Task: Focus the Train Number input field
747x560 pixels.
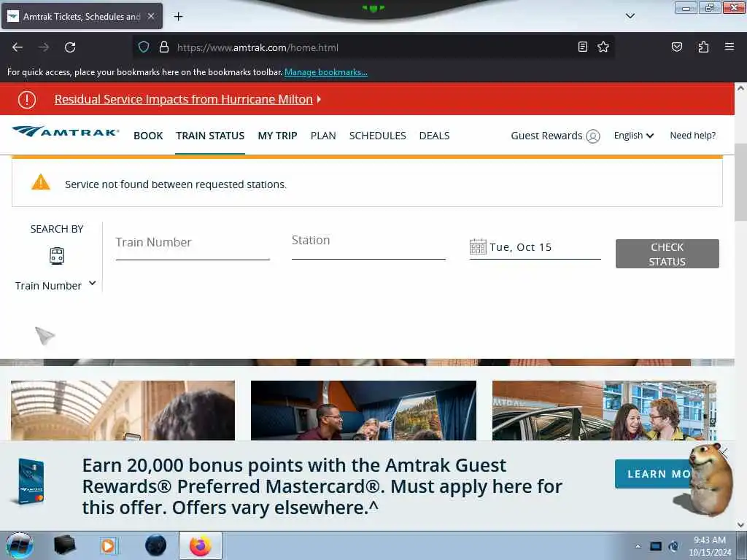Action: 193,246
